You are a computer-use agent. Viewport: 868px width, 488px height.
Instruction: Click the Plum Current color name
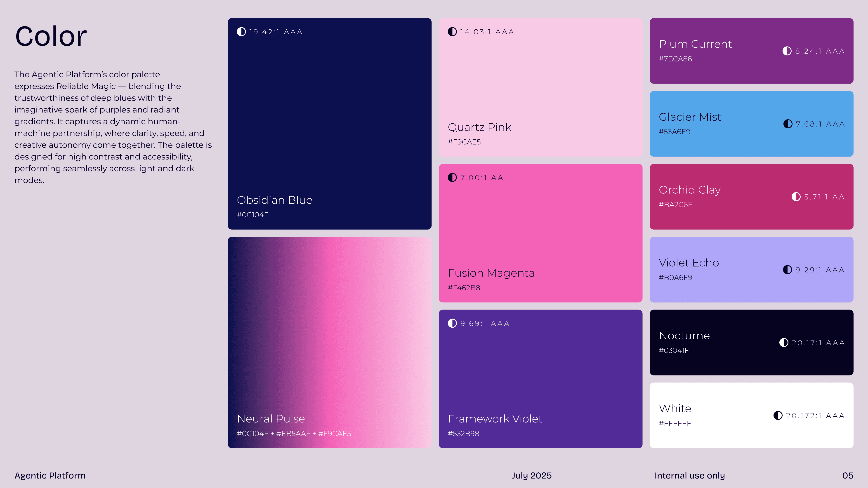[695, 44]
